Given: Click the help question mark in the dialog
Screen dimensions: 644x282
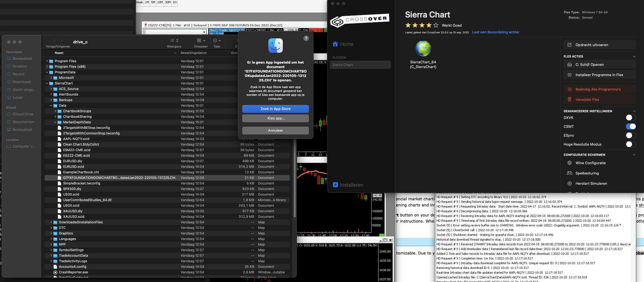Looking at the screenshot, I should click(306, 38).
